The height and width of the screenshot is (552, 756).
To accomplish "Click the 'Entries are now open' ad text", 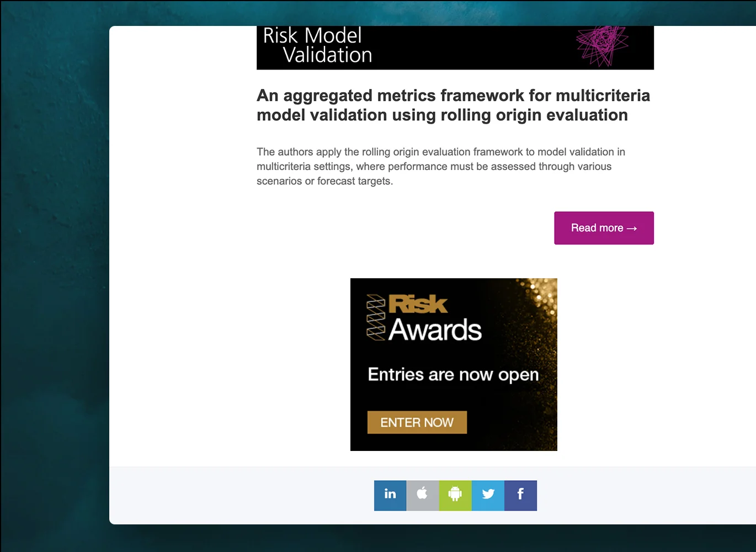I will point(453,374).
